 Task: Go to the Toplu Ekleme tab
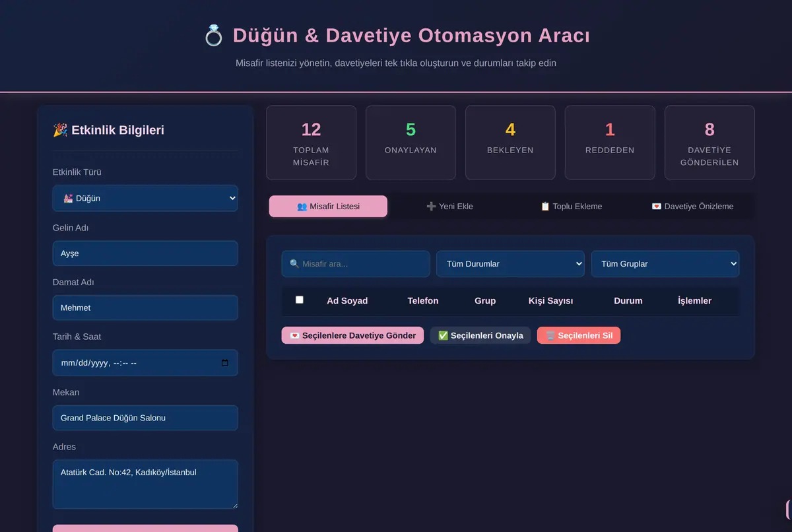coord(571,206)
